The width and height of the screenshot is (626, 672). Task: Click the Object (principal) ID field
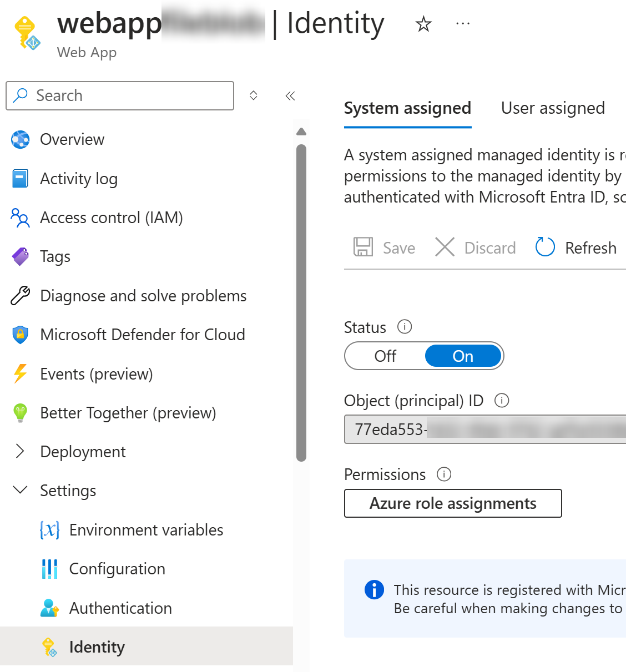click(x=485, y=430)
